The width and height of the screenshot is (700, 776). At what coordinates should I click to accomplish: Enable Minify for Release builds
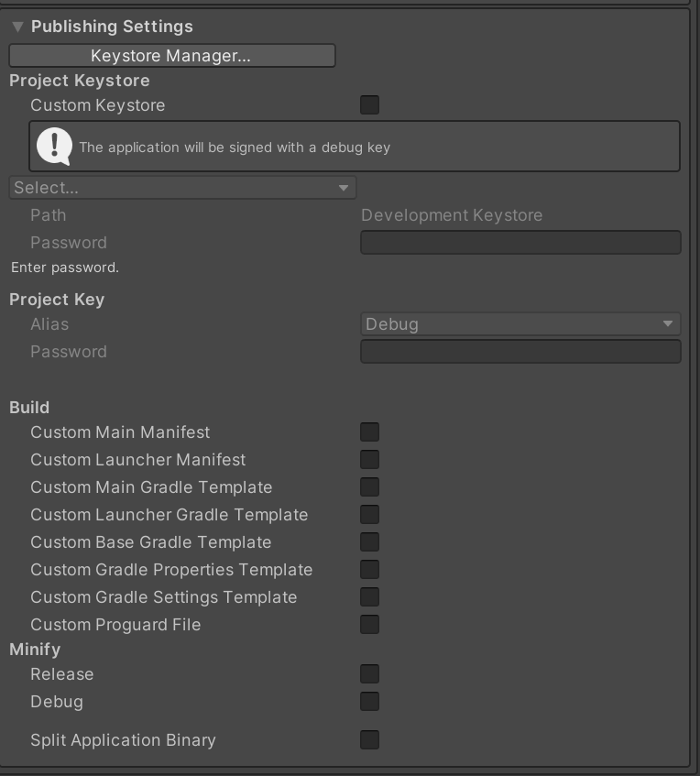click(369, 673)
